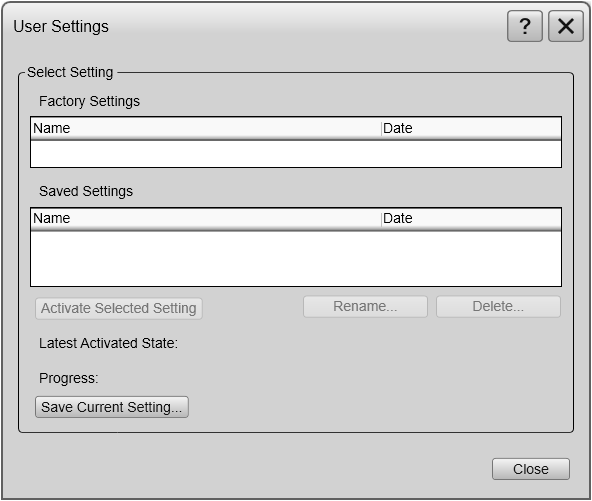Sort Factory Settings by Date column

pyautogui.click(x=471, y=128)
